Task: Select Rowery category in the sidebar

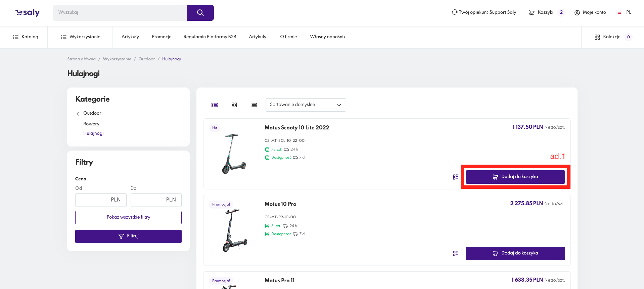Action: 91,124
